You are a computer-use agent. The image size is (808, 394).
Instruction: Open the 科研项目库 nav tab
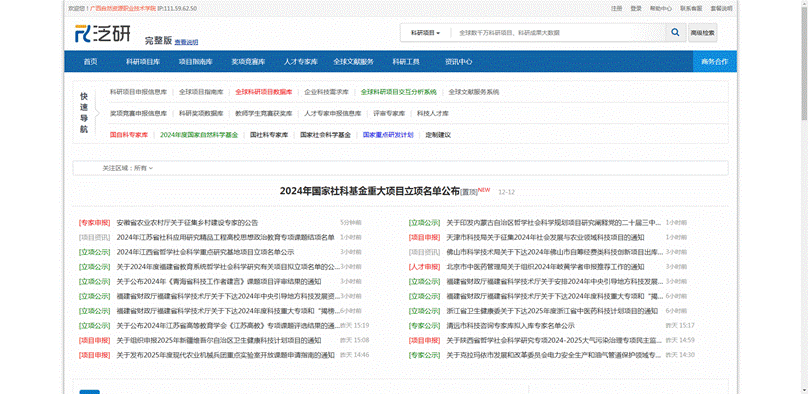click(143, 62)
